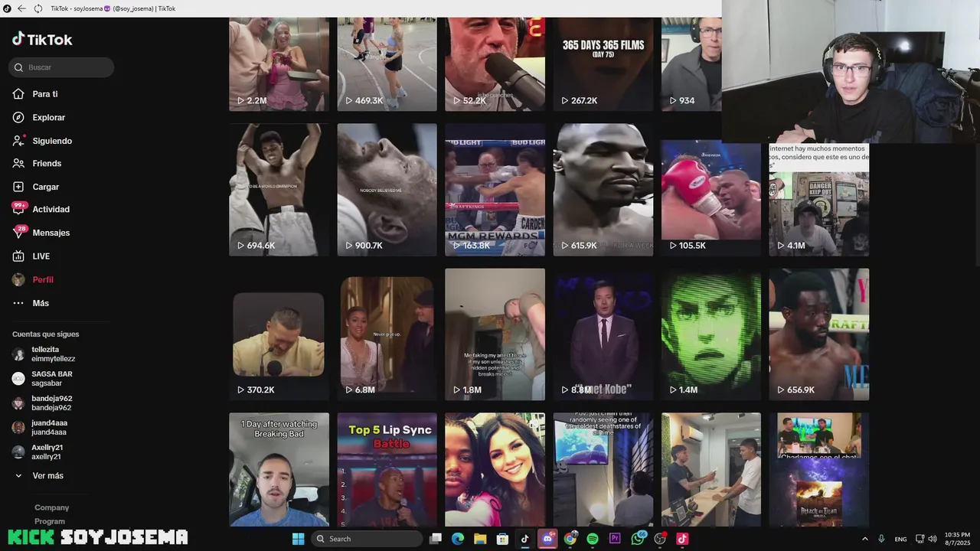The image size is (980, 551).
Task: Open the I met Kobe video
Action: tap(603, 334)
